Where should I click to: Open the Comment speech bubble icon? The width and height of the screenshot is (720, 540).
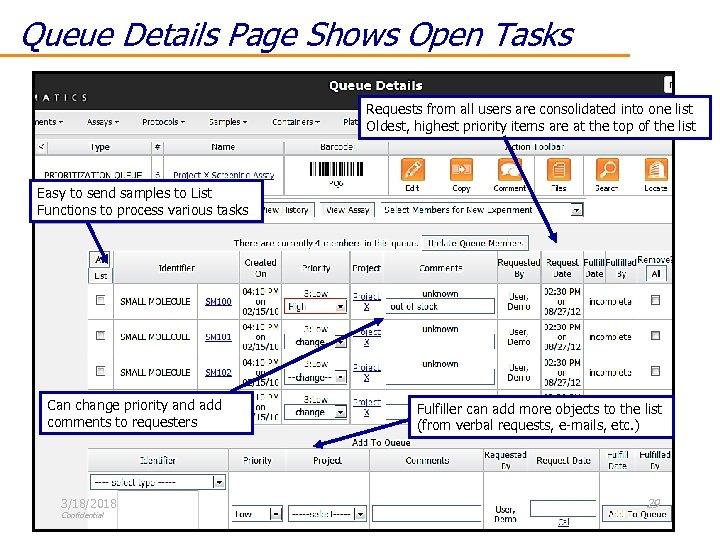pyautogui.click(x=510, y=170)
